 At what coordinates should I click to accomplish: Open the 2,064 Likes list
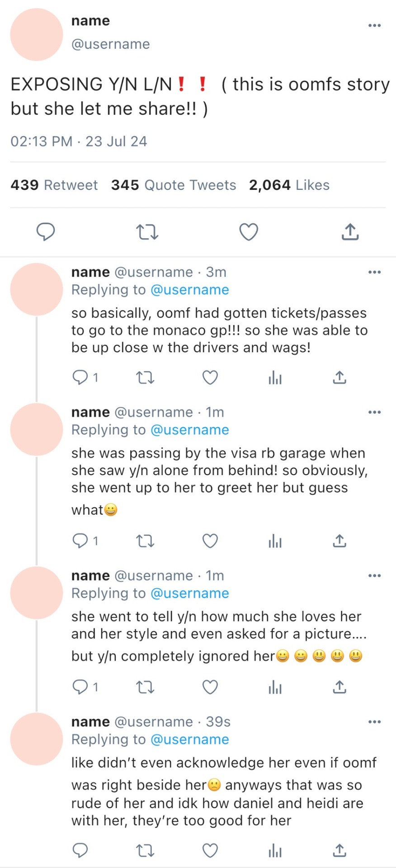click(x=289, y=185)
